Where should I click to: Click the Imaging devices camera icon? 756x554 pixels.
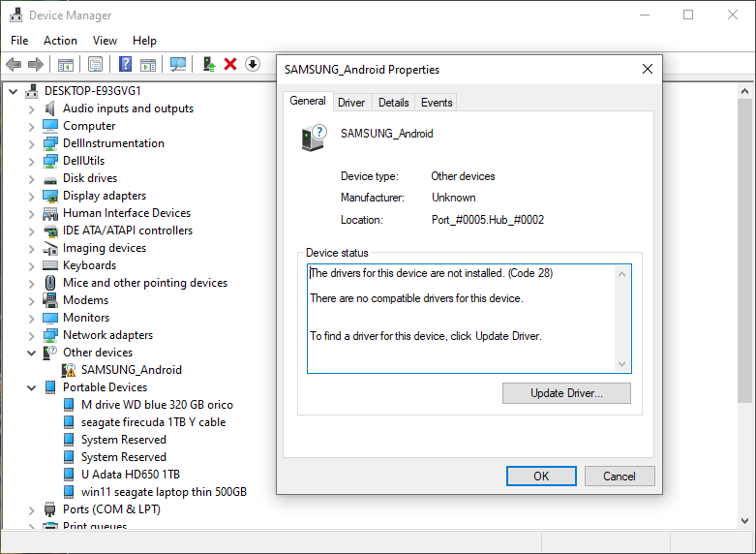click(x=50, y=249)
